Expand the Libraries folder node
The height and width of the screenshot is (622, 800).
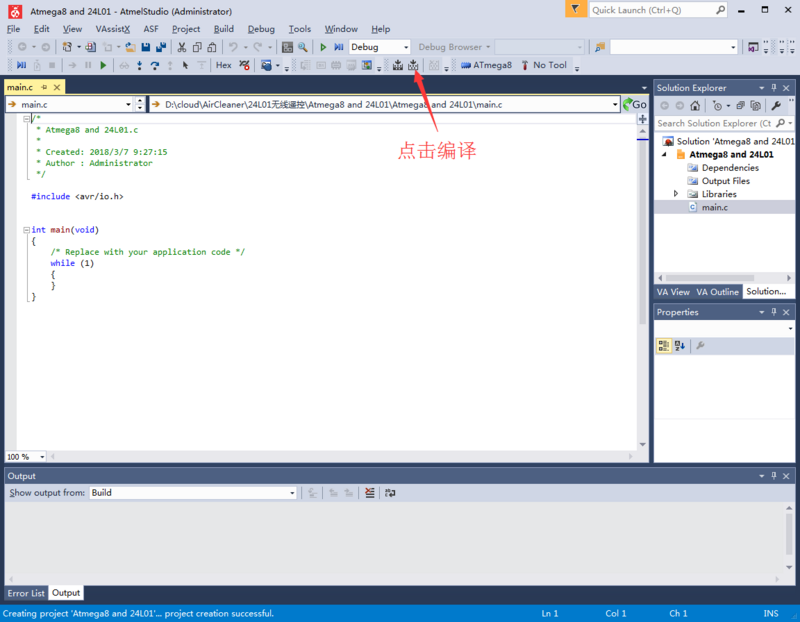[676, 194]
